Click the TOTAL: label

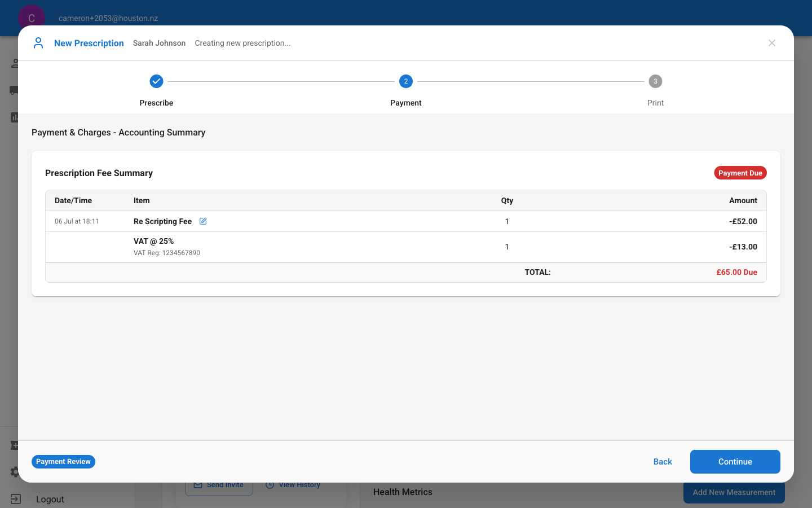(537, 272)
